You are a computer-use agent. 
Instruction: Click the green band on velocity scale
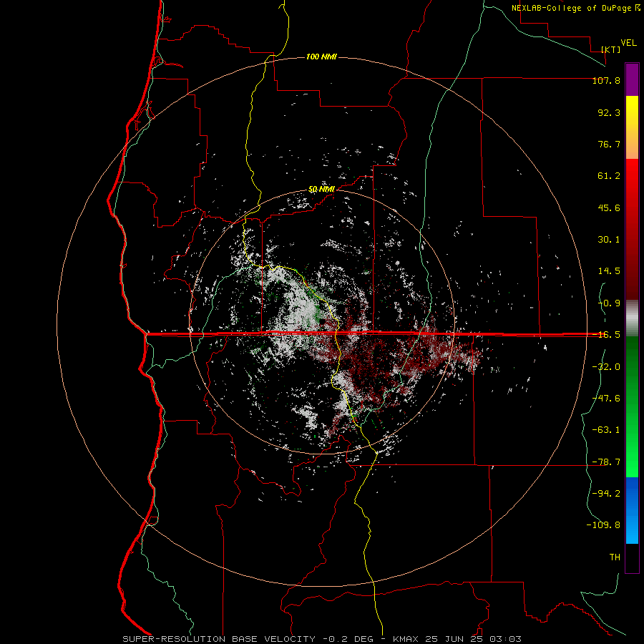coord(632,406)
